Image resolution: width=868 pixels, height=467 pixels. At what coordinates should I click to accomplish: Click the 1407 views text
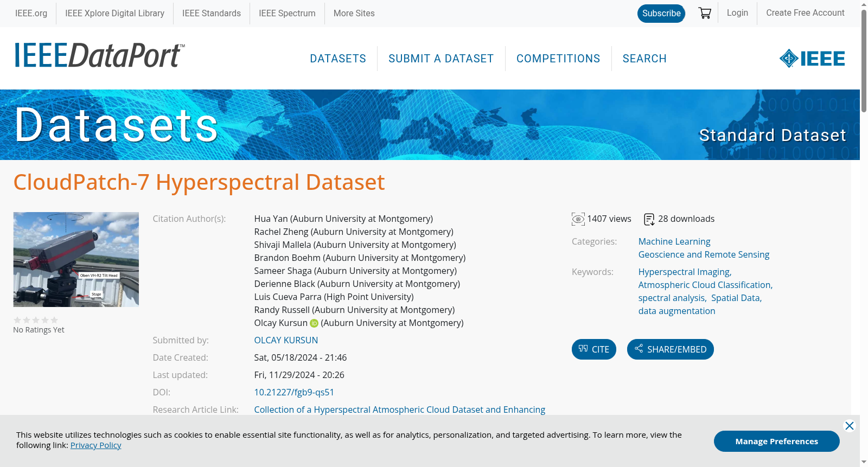[609, 219]
